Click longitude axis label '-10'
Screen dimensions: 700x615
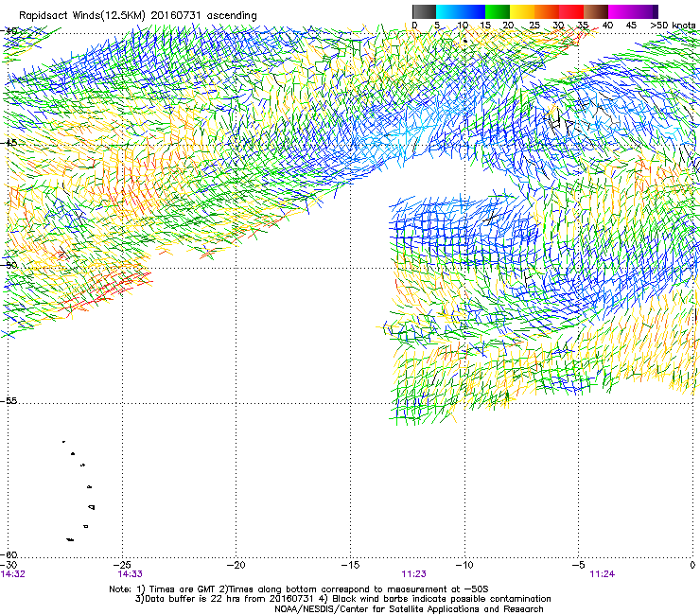coord(464,565)
